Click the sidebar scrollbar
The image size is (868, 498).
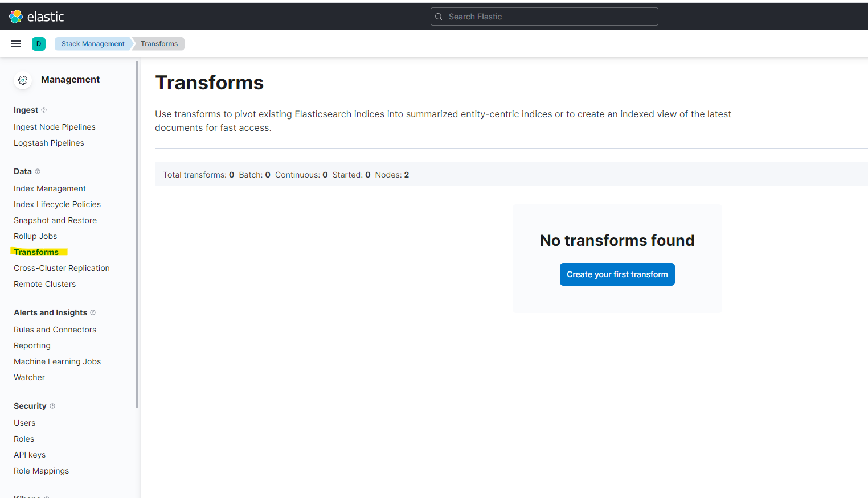(137, 234)
